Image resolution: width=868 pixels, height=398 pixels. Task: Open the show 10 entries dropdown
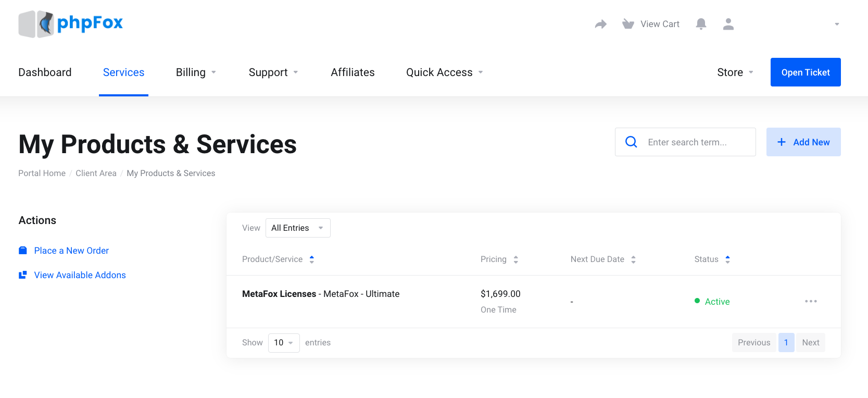click(x=284, y=343)
